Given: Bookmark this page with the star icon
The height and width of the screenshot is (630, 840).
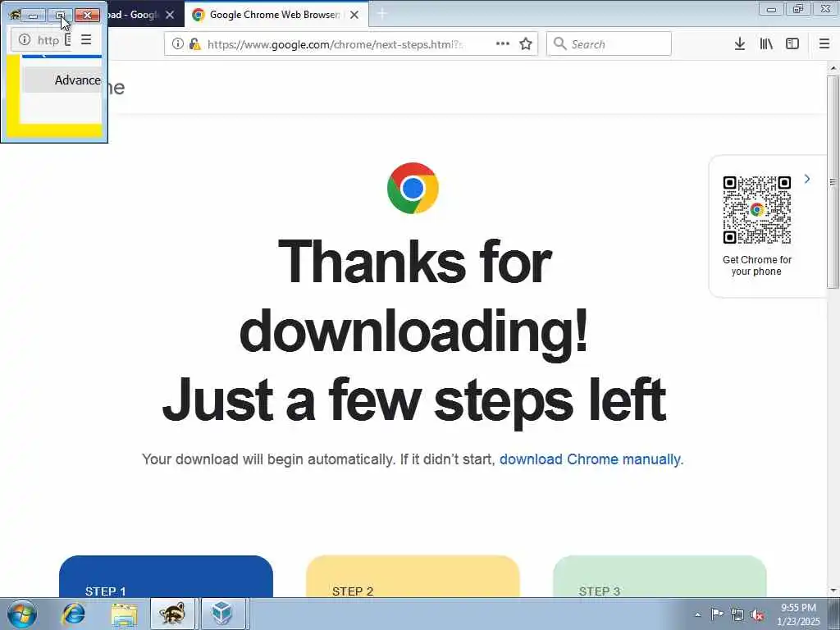Looking at the screenshot, I should tap(526, 44).
